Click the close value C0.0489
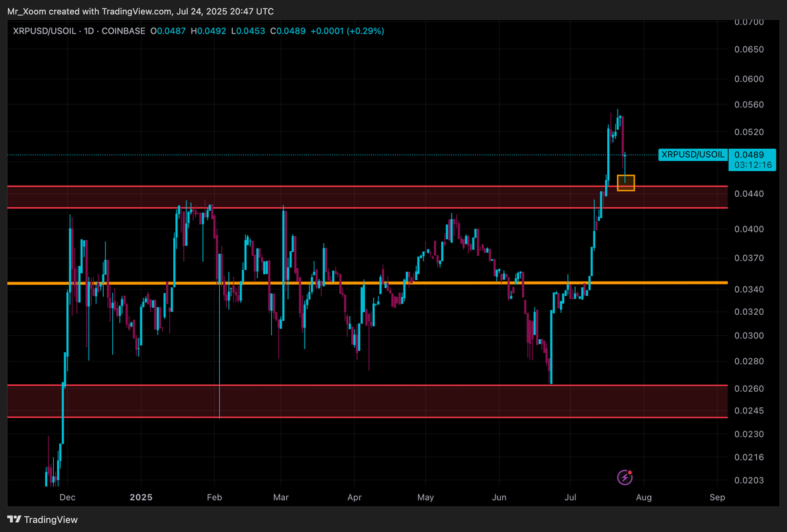This screenshot has width=787, height=532. pos(287,31)
